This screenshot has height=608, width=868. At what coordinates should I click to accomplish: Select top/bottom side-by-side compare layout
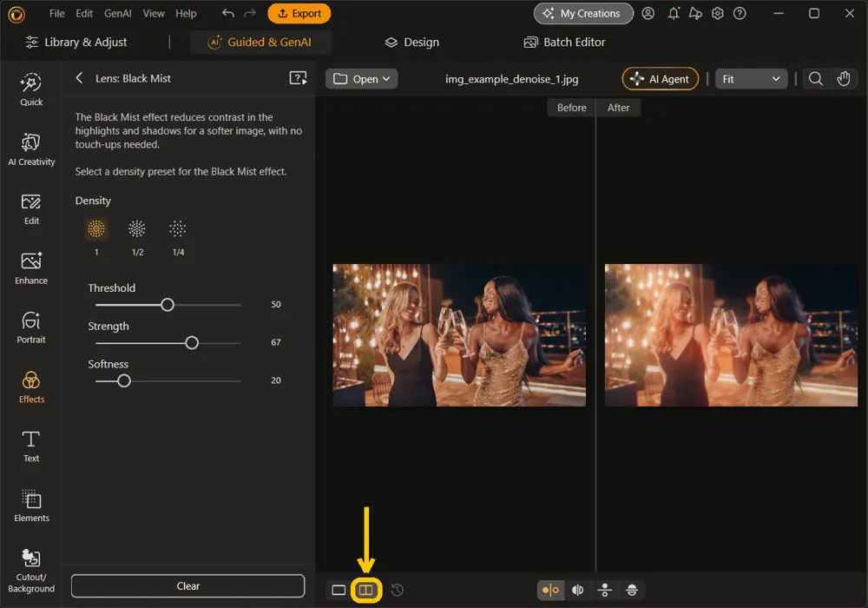pyautogui.click(x=604, y=590)
